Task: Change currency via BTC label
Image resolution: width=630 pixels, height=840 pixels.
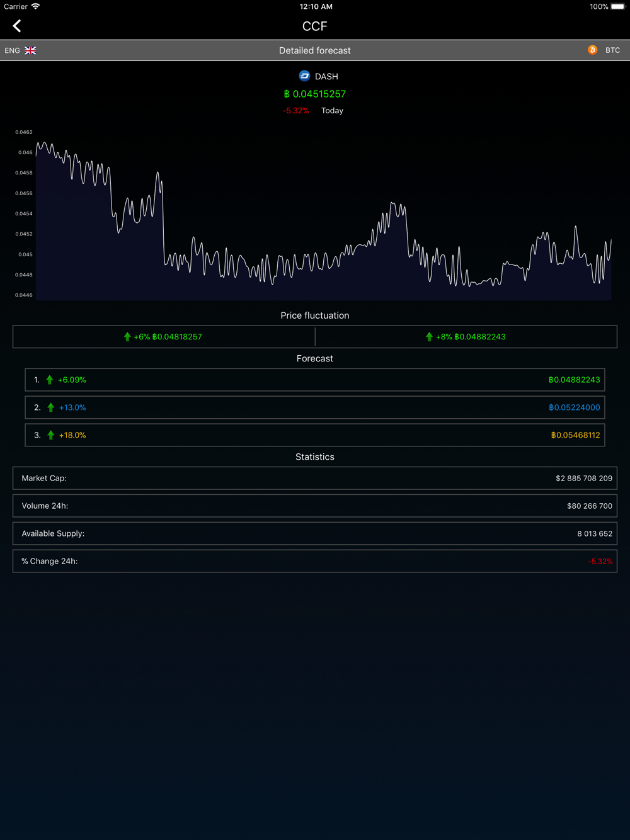Action: click(613, 50)
